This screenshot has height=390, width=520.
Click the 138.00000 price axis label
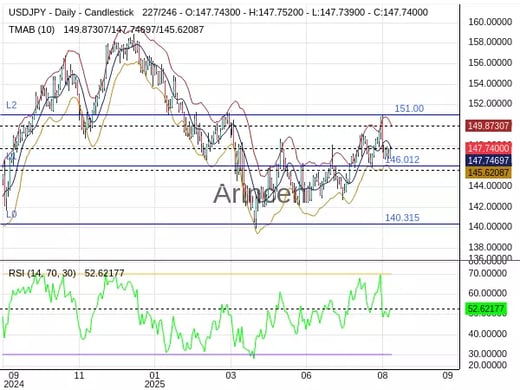490,247
